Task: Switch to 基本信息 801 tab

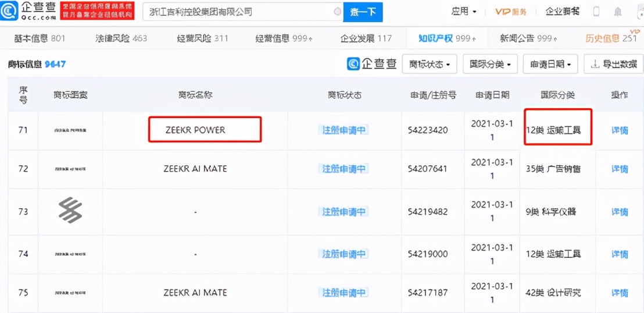Action: tap(40, 38)
